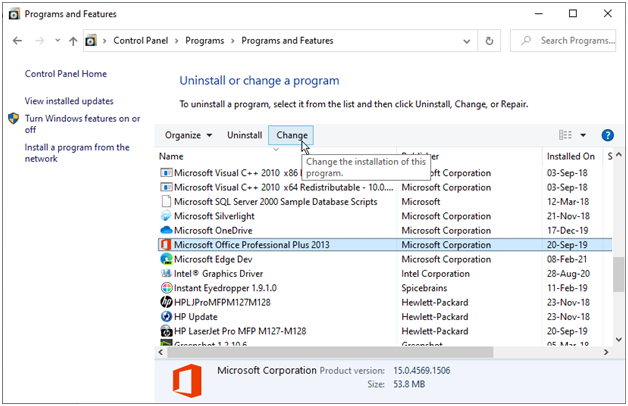This screenshot has width=628, height=406.
Task: Click the Instant Eyedropper icon
Action: click(x=166, y=288)
